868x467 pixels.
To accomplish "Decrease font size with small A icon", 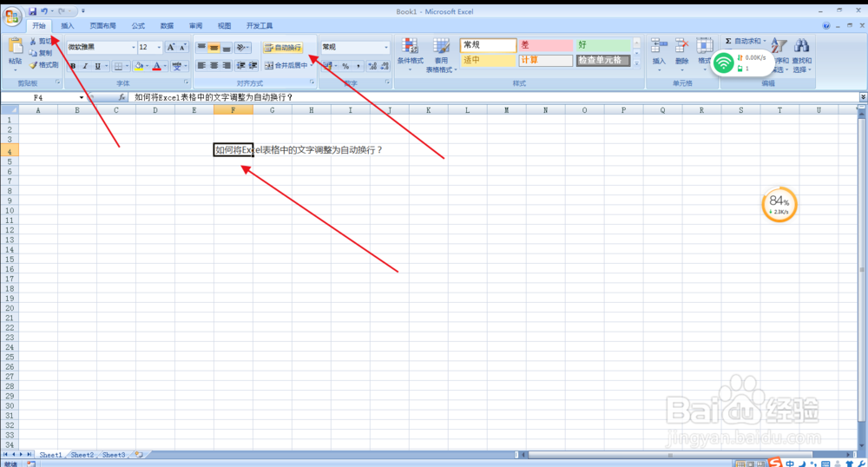I will [182, 48].
